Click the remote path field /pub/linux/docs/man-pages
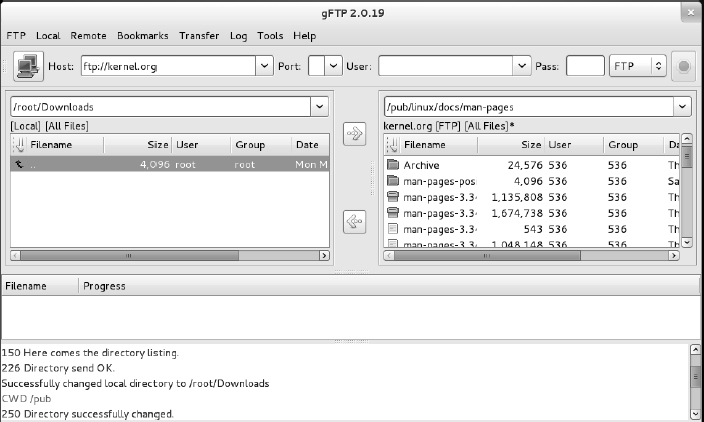 click(529, 107)
